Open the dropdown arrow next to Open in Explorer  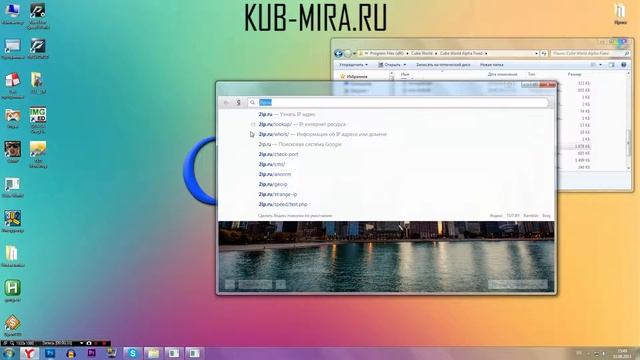click(404, 65)
